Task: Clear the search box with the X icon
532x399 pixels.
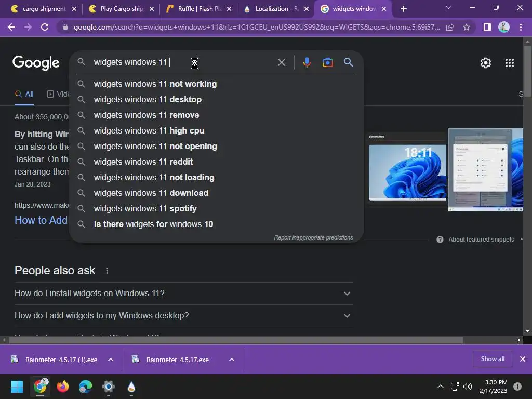Action: (x=281, y=62)
